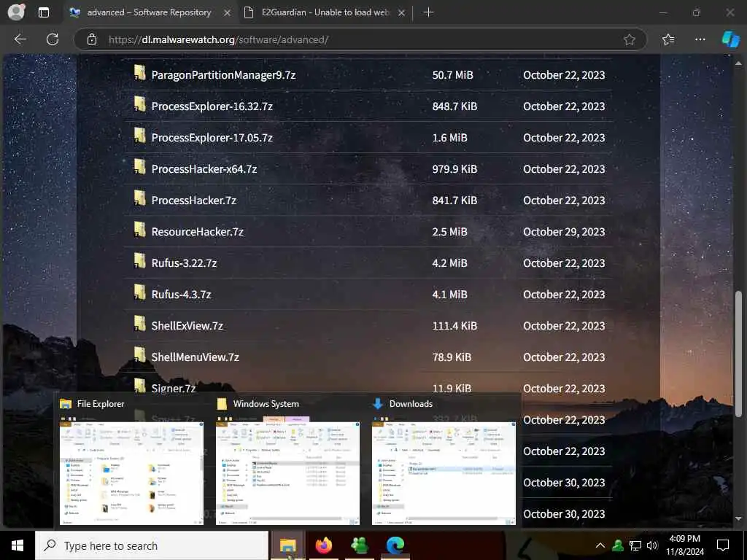Switch to the advanced – Software Repository tab
747x560 pixels.
pyautogui.click(x=150, y=12)
